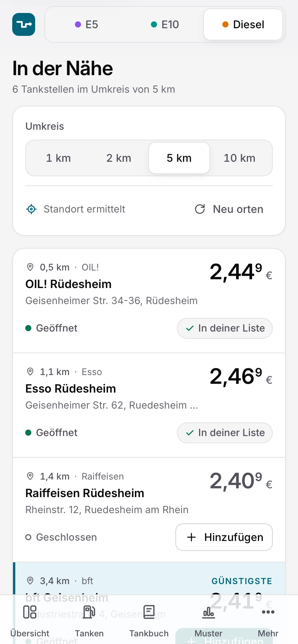Tap the app logo icon

pos(24,24)
